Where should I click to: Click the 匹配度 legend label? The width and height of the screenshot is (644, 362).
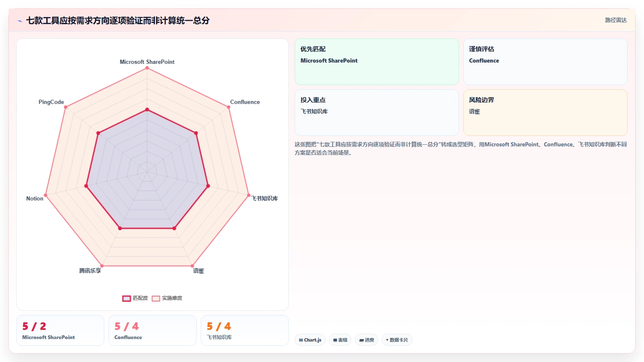(x=140, y=298)
